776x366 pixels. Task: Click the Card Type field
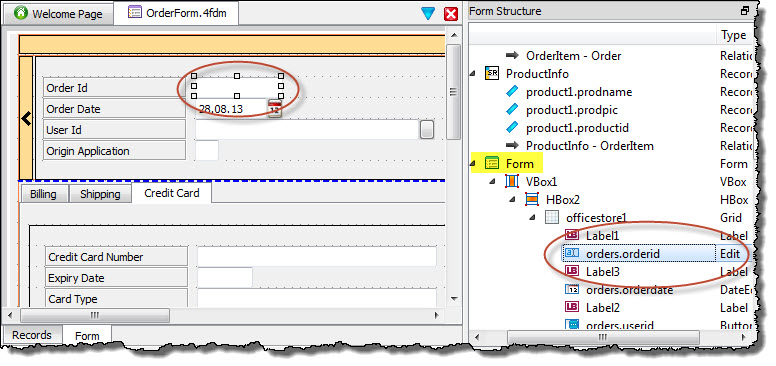[x=317, y=297]
